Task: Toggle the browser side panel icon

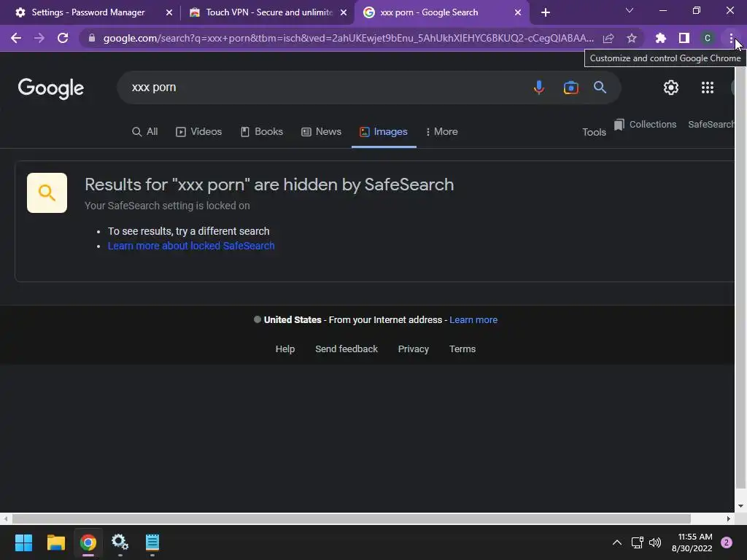Action: (684, 38)
